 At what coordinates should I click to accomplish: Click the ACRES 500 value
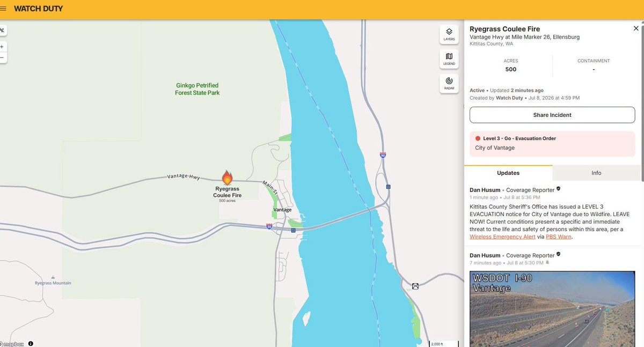(511, 69)
